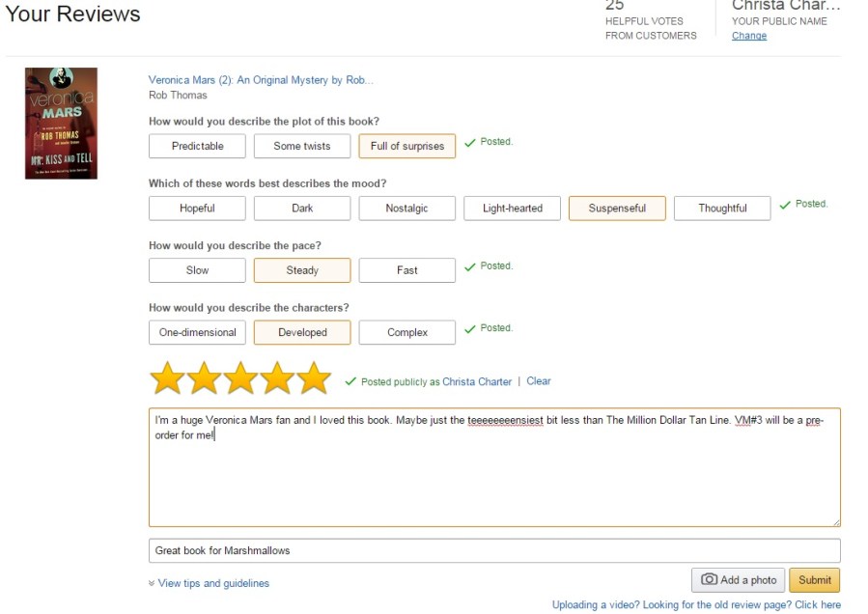Click the second rating star
868x614 pixels.
(203, 377)
